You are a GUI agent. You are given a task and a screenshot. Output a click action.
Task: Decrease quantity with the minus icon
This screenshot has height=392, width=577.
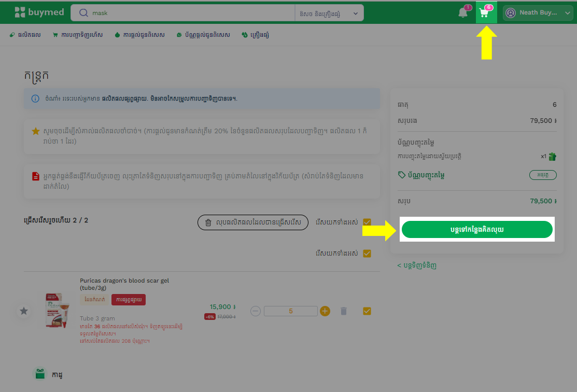[x=255, y=311]
